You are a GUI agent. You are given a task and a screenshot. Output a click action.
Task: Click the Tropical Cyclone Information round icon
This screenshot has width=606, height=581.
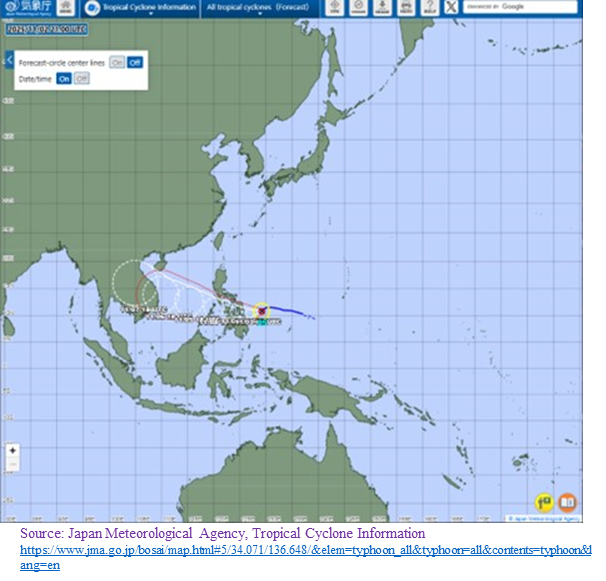point(92,8)
